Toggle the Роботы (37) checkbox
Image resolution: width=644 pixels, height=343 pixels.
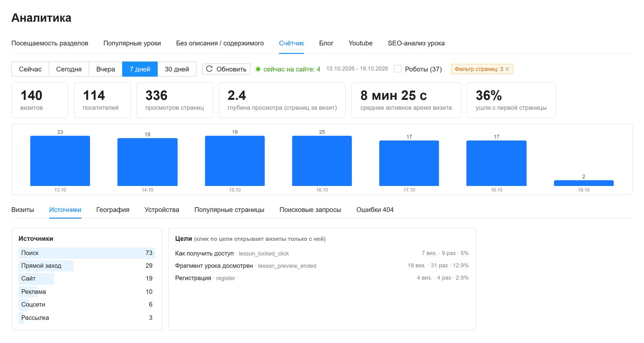(398, 69)
